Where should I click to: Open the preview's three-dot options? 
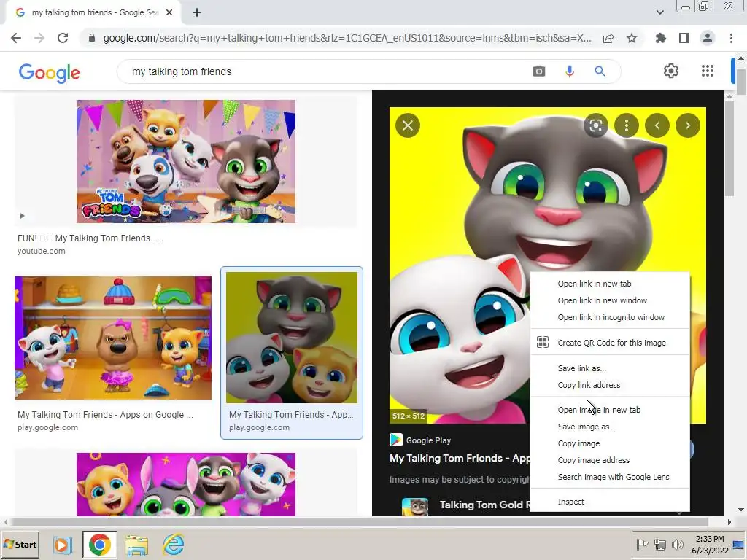pyautogui.click(x=627, y=125)
